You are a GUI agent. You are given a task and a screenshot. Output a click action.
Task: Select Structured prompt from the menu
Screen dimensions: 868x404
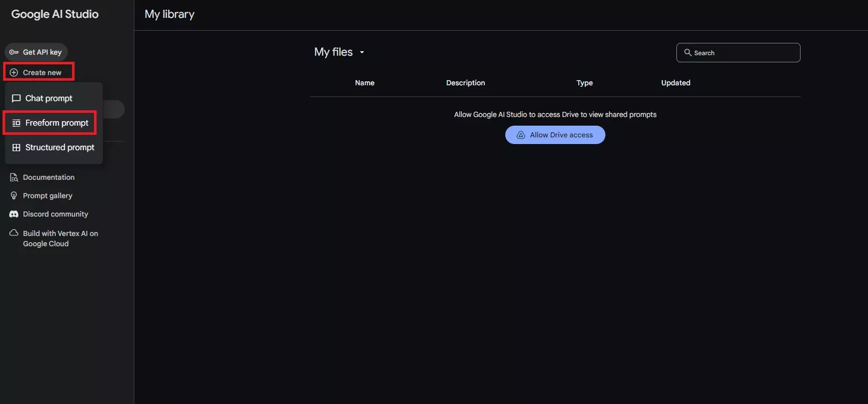pyautogui.click(x=60, y=148)
